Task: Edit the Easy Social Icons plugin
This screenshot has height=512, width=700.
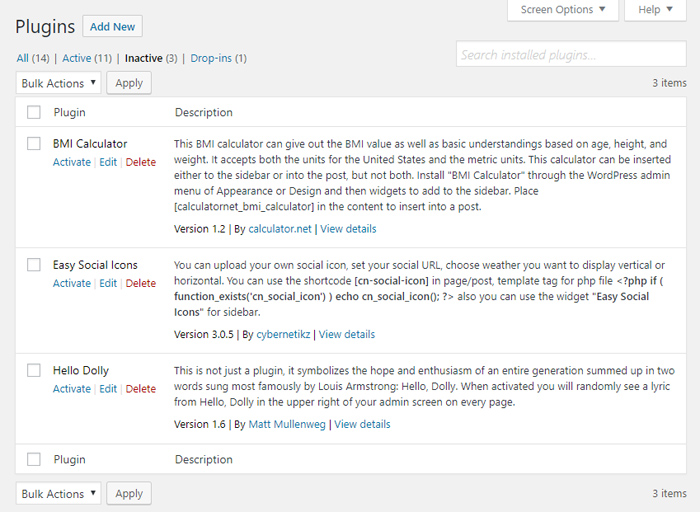Action: tap(108, 283)
